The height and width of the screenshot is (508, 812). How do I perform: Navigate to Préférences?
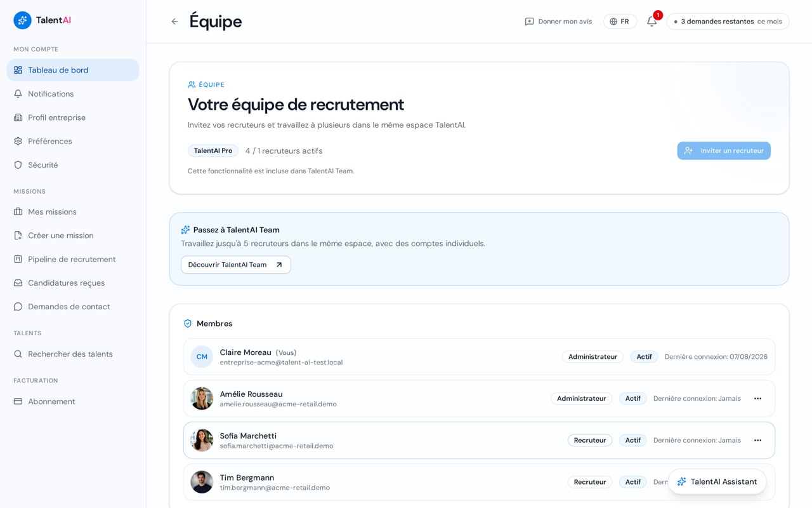coord(73,141)
